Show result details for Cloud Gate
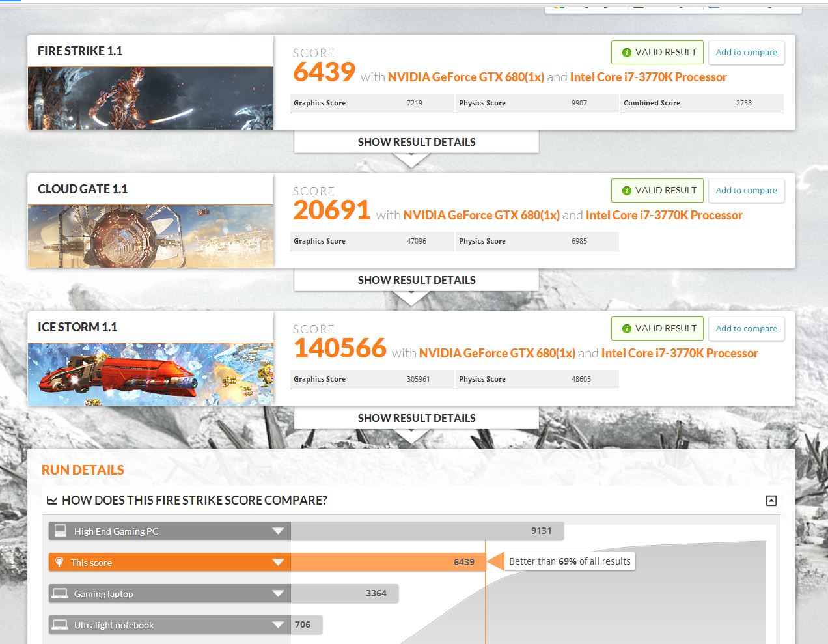828x644 pixels. point(417,280)
